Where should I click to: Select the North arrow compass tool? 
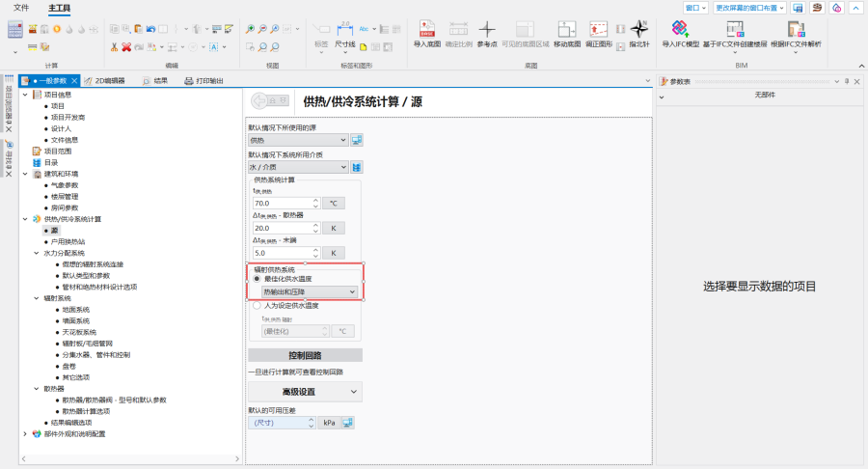click(x=638, y=30)
